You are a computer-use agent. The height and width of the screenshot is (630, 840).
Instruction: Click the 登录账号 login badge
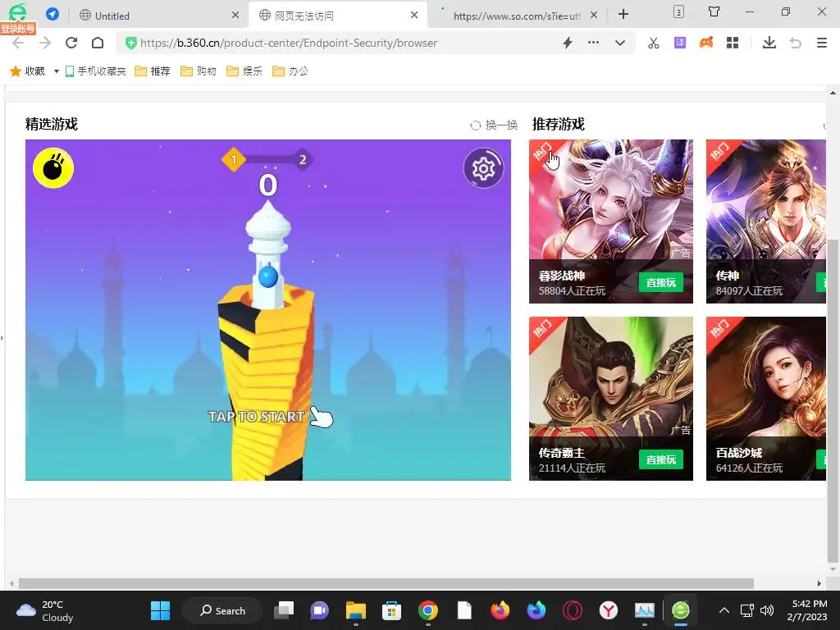click(18, 29)
